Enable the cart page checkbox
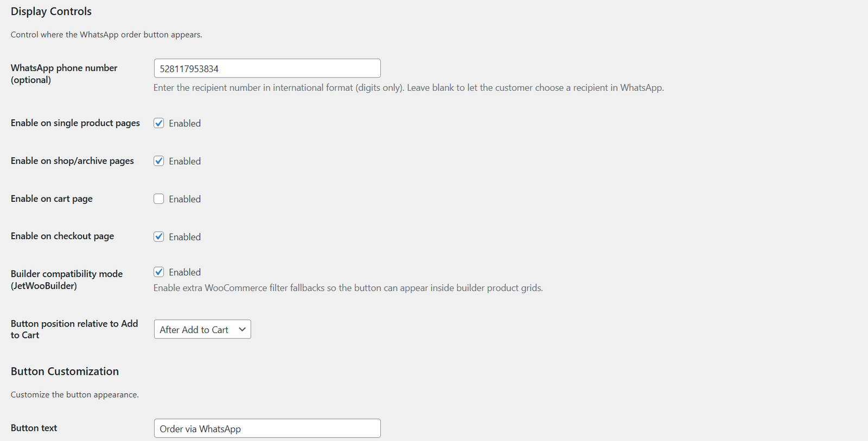The height and width of the screenshot is (441, 868). [159, 199]
